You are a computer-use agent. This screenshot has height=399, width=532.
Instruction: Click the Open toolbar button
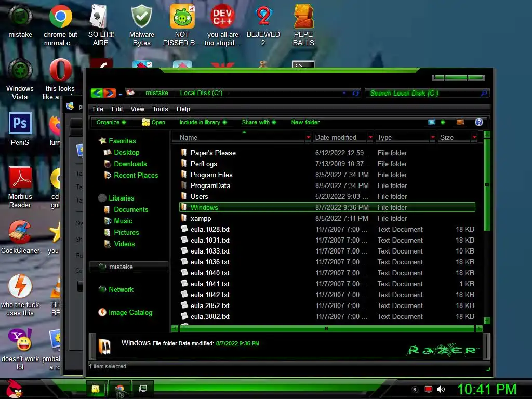(154, 122)
